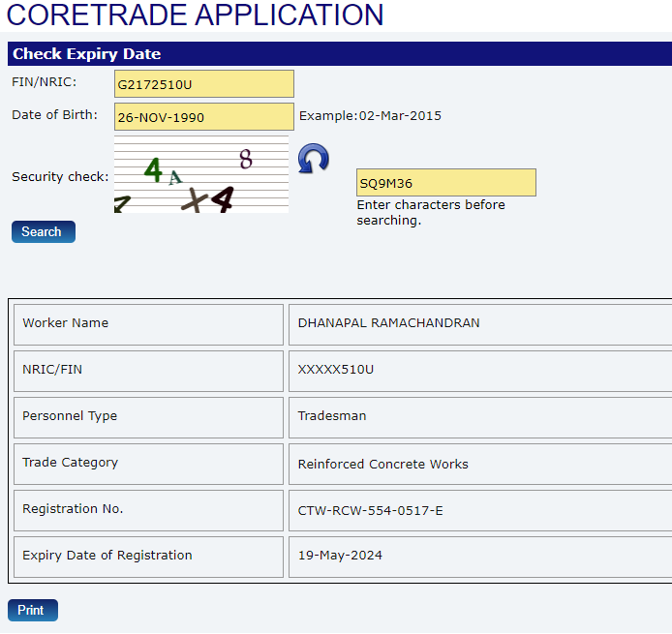This screenshot has width=672, height=634.
Task: Focus the FIN/NRIC input field
Action: click(x=204, y=84)
